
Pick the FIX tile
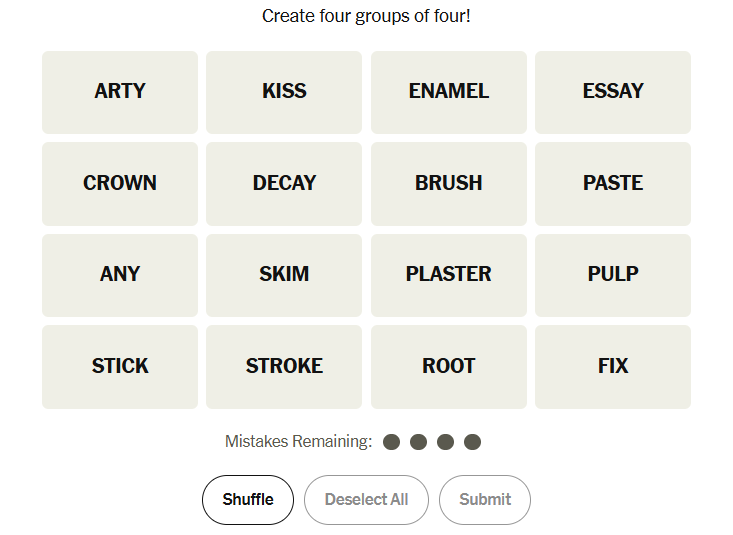pyautogui.click(x=613, y=367)
